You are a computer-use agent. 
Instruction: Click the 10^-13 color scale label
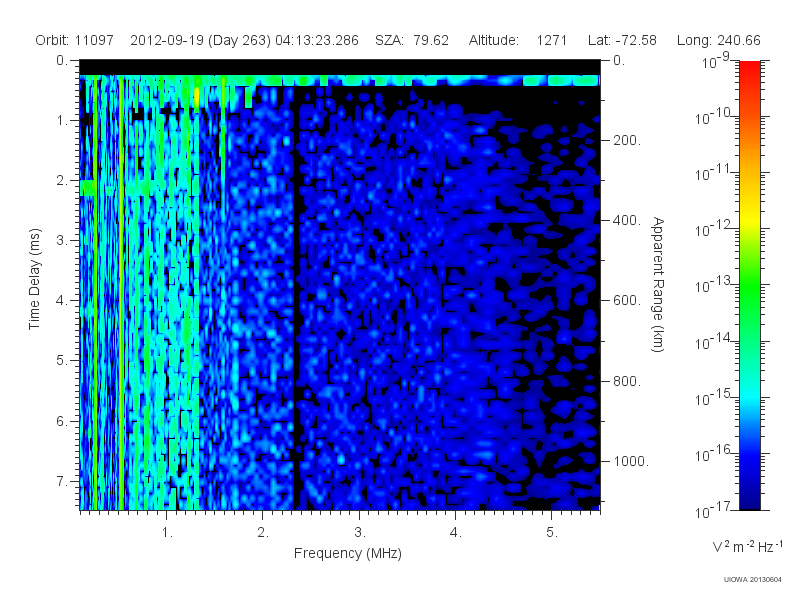click(713, 285)
